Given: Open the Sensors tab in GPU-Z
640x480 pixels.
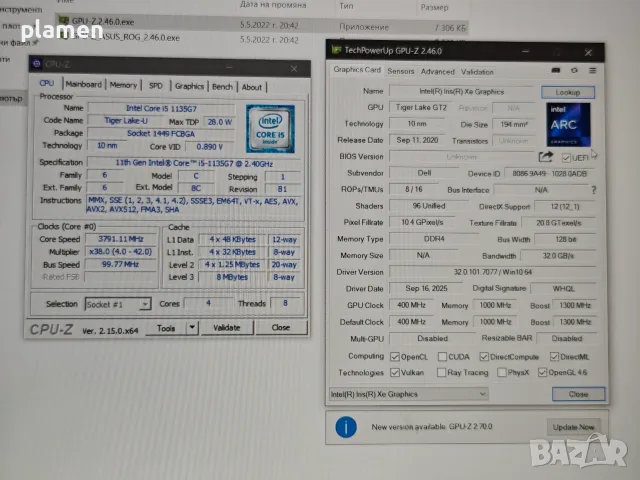Looking at the screenshot, I should click(x=400, y=71).
